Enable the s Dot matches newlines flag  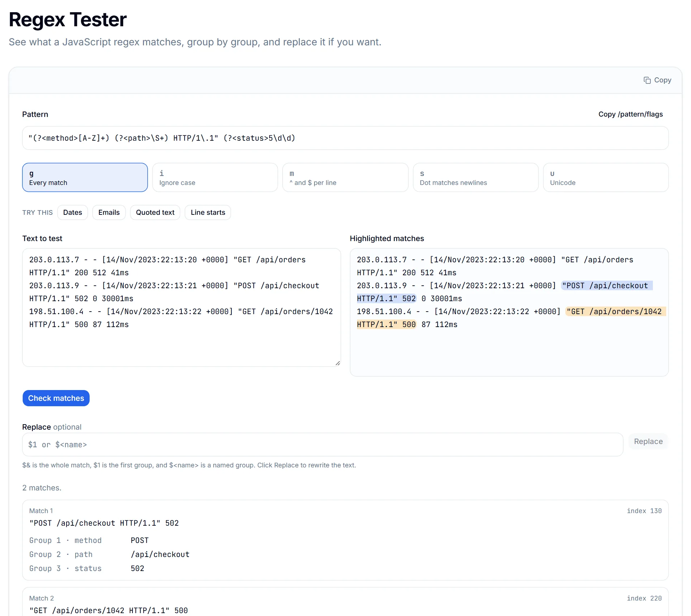coord(476,177)
